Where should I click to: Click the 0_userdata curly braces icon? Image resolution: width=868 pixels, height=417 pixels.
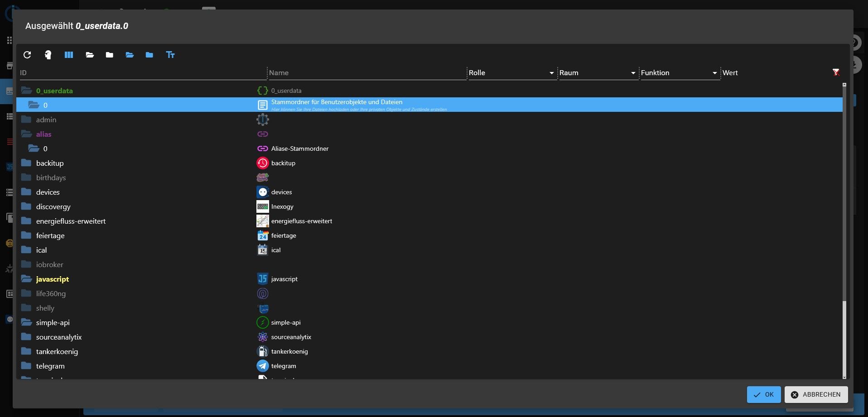point(263,91)
